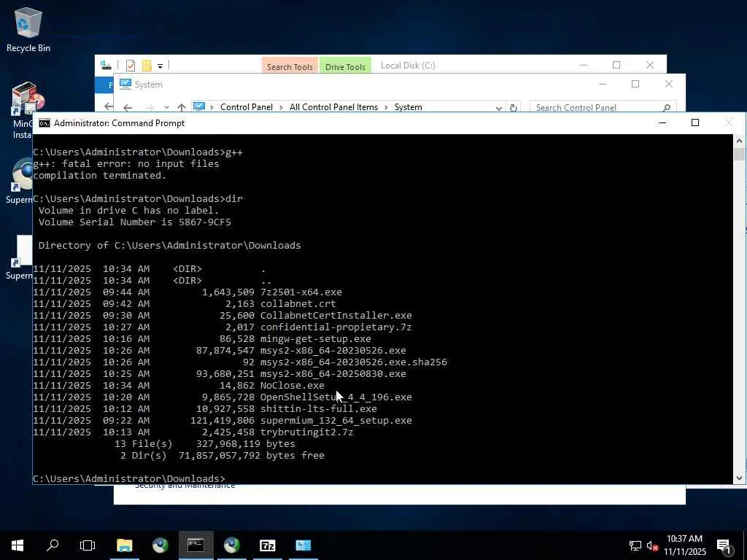Click the supermium_132_64_setup.exe entry

[336, 421]
